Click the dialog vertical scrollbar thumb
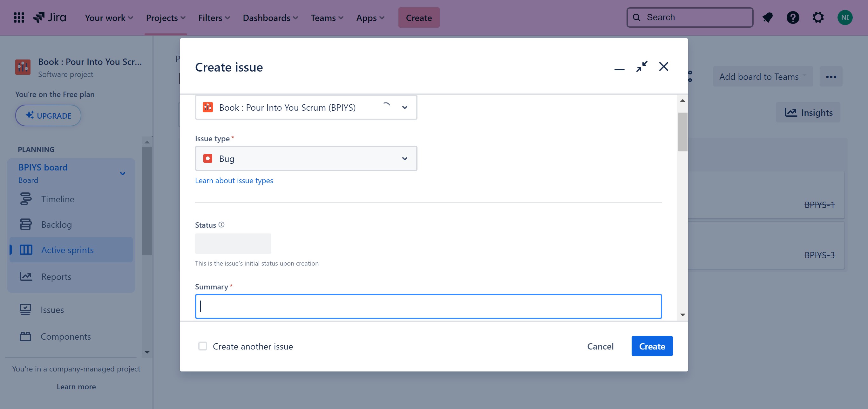Viewport: 868px width, 409px height. coord(682,132)
